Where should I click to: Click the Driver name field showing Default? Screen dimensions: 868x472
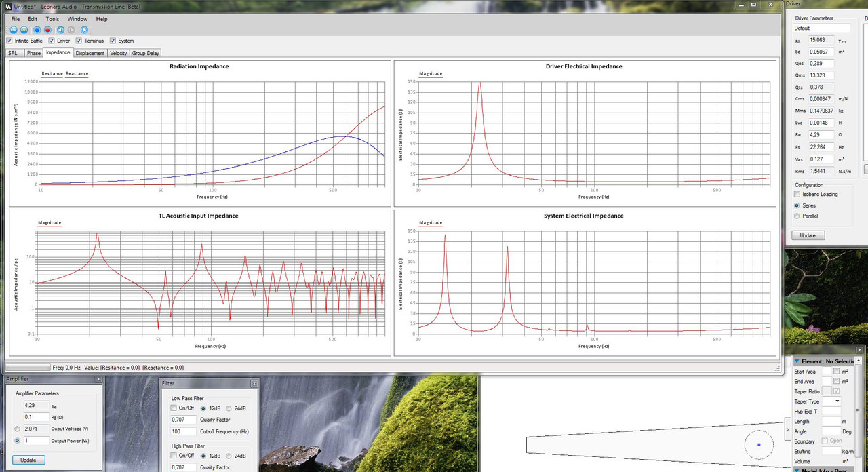point(822,28)
